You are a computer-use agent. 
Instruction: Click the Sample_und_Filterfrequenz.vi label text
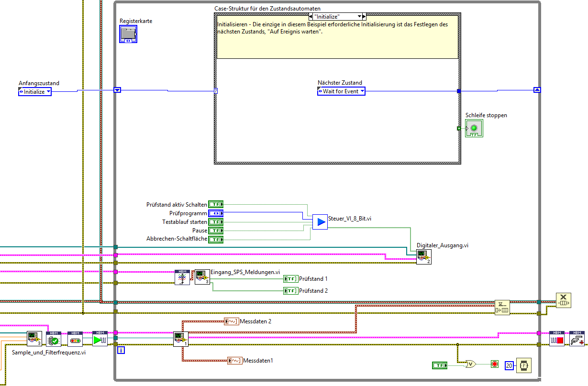(48, 353)
